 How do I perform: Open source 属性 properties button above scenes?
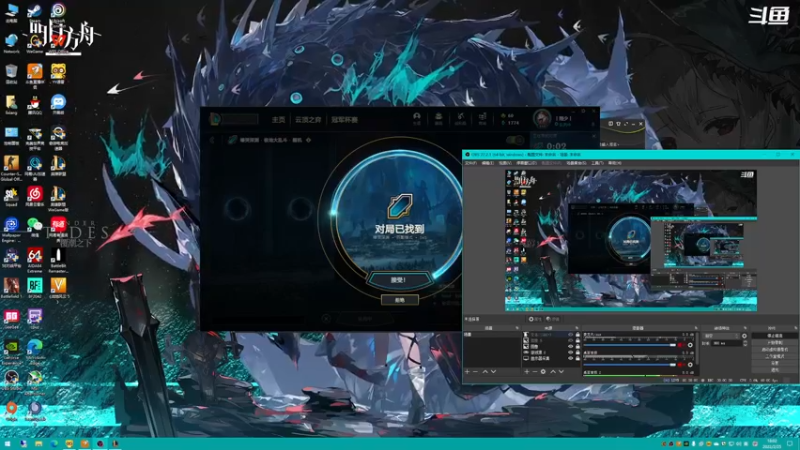[535, 319]
